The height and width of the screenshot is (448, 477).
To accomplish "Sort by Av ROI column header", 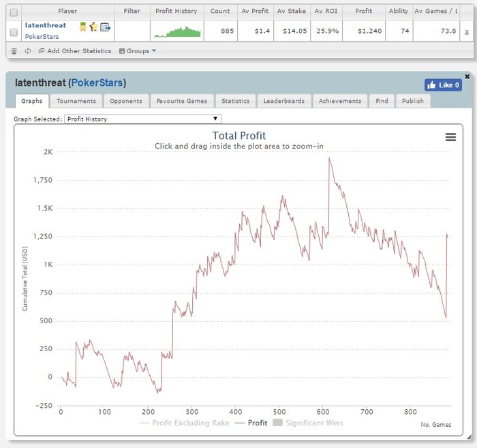I will coord(326,11).
